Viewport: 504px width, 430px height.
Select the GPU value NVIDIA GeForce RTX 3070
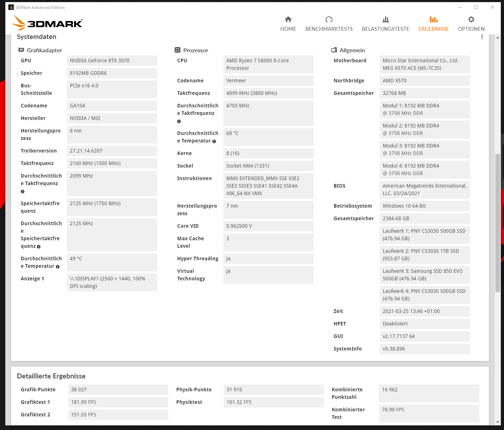112,61
